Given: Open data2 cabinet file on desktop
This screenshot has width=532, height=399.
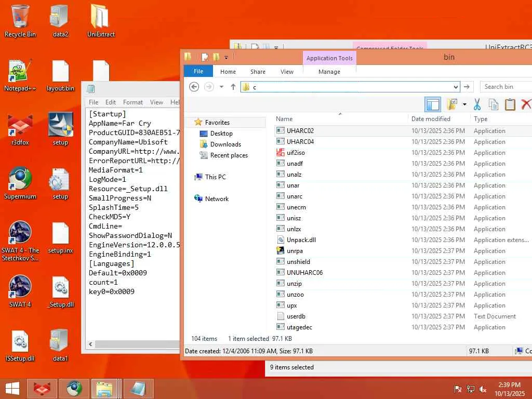Looking at the screenshot, I should coord(60,21).
